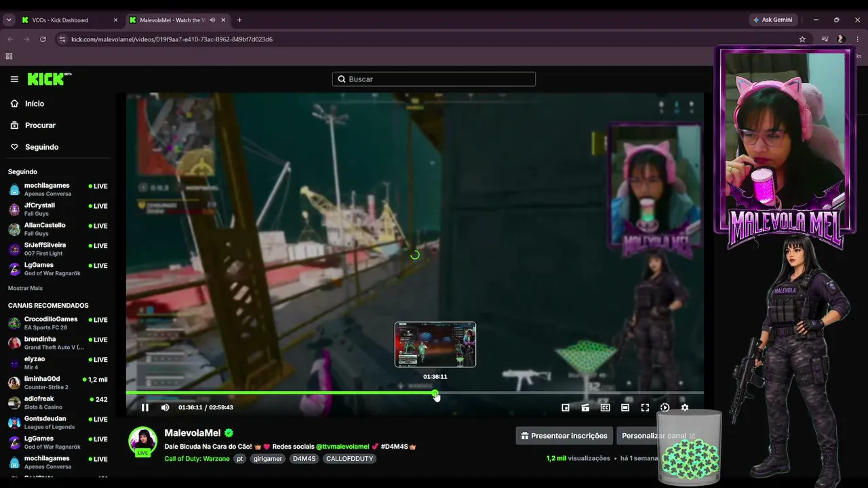Focus the Buscar search field
868x488 pixels.
434,79
